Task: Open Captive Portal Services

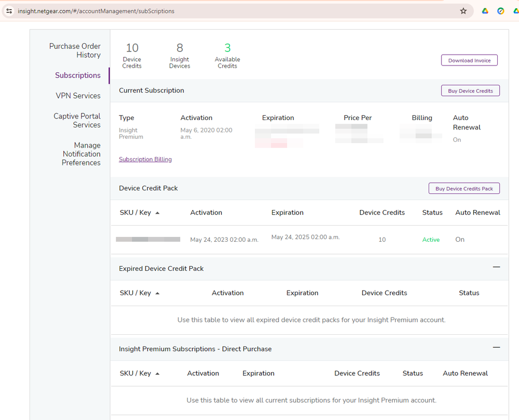Action: point(77,121)
